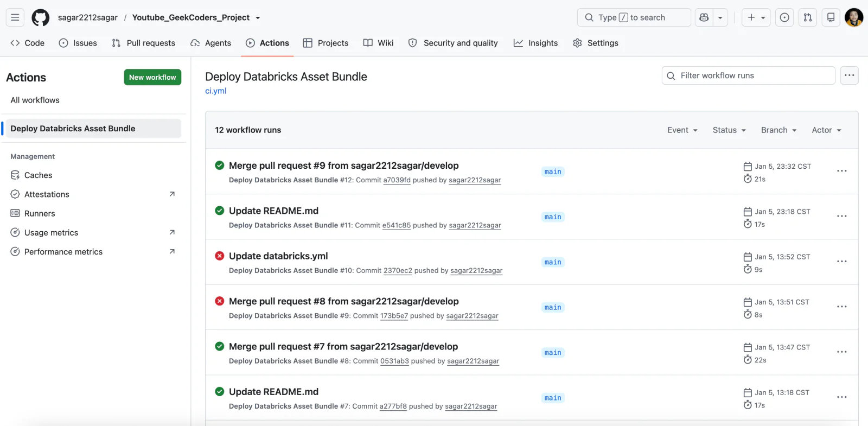Select Deploy Databricks Asset Bundle workflow in sidebar

pos(93,129)
